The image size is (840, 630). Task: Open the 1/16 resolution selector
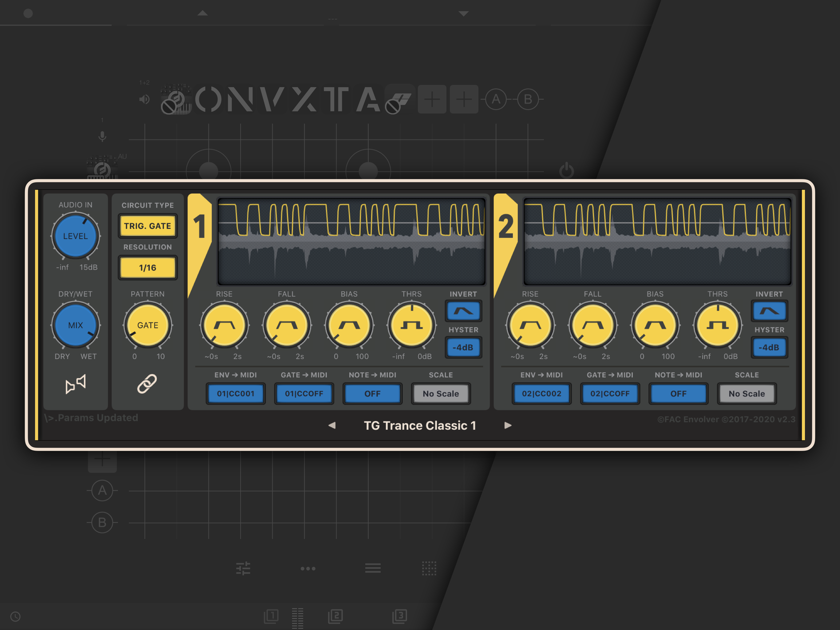147,268
